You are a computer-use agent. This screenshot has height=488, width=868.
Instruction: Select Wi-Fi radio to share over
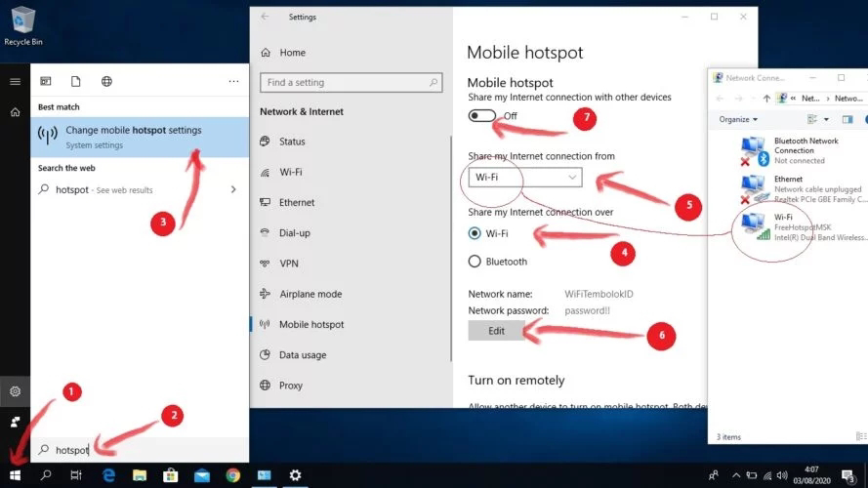(x=475, y=233)
